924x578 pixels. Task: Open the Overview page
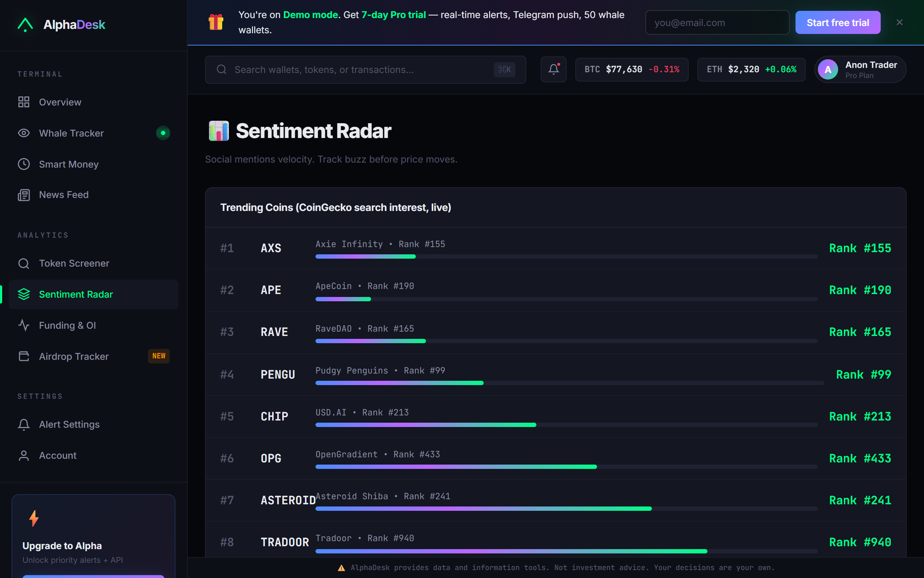click(93, 102)
